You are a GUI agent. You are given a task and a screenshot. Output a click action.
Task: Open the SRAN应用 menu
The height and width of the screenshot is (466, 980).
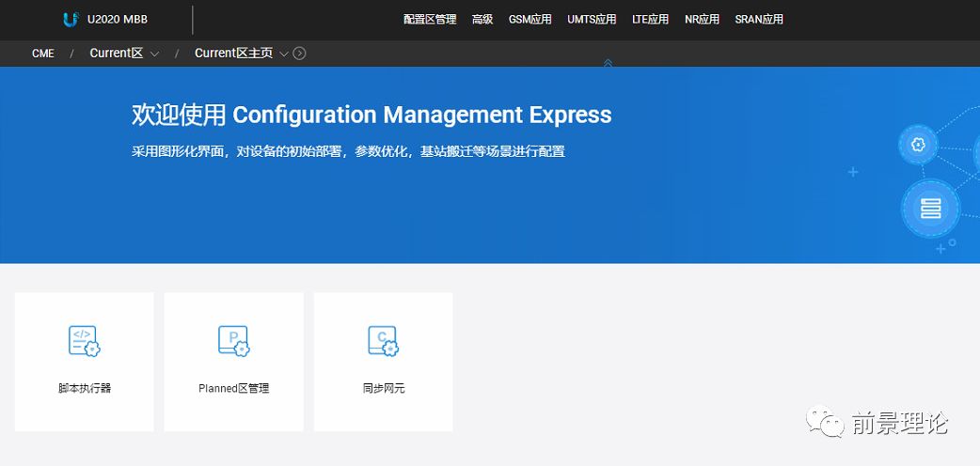[x=759, y=20]
